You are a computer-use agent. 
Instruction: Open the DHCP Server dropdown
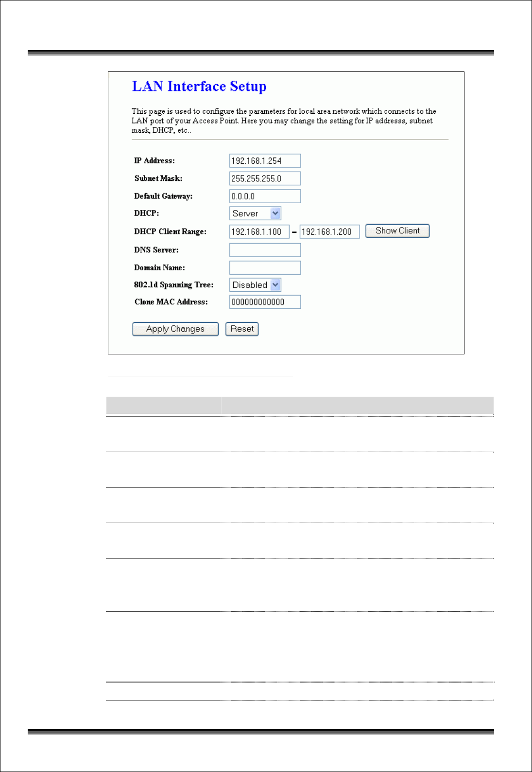tap(255, 213)
